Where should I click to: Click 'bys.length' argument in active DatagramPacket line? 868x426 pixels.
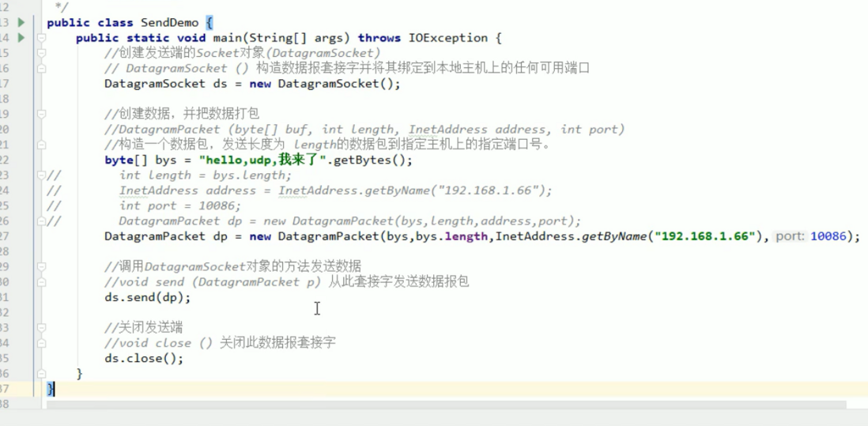451,237
